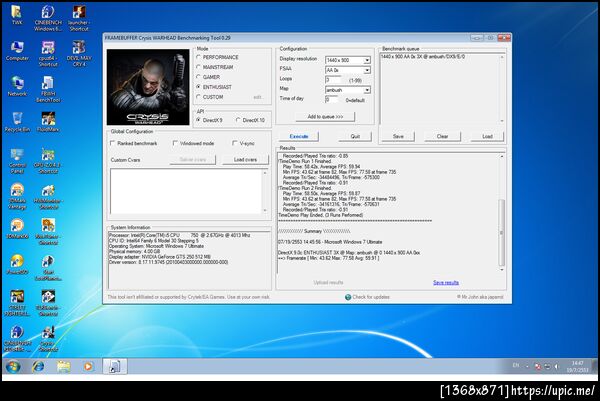Click the Windows Start orb
Image resolution: width=600 pixels, height=401 pixels.
(13, 367)
